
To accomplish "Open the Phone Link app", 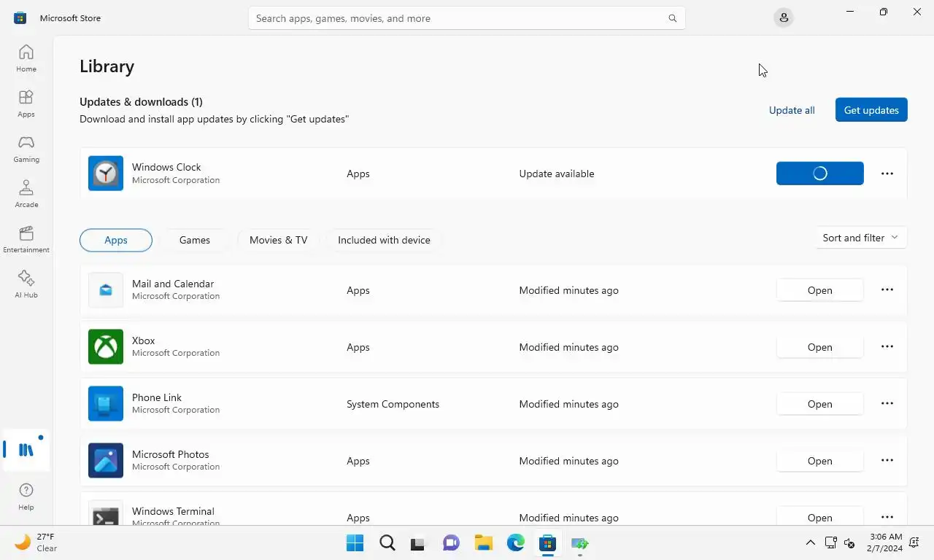I will [x=820, y=404].
